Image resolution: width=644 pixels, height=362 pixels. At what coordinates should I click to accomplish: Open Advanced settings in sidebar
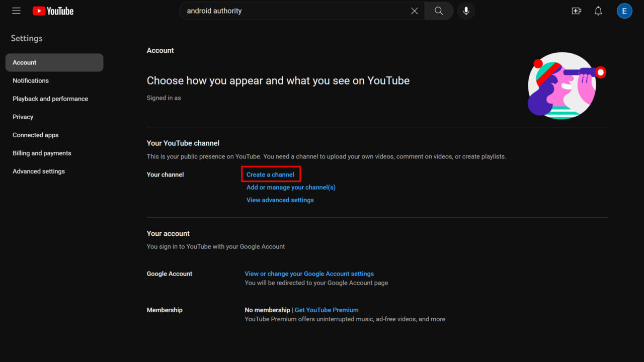click(39, 171)
